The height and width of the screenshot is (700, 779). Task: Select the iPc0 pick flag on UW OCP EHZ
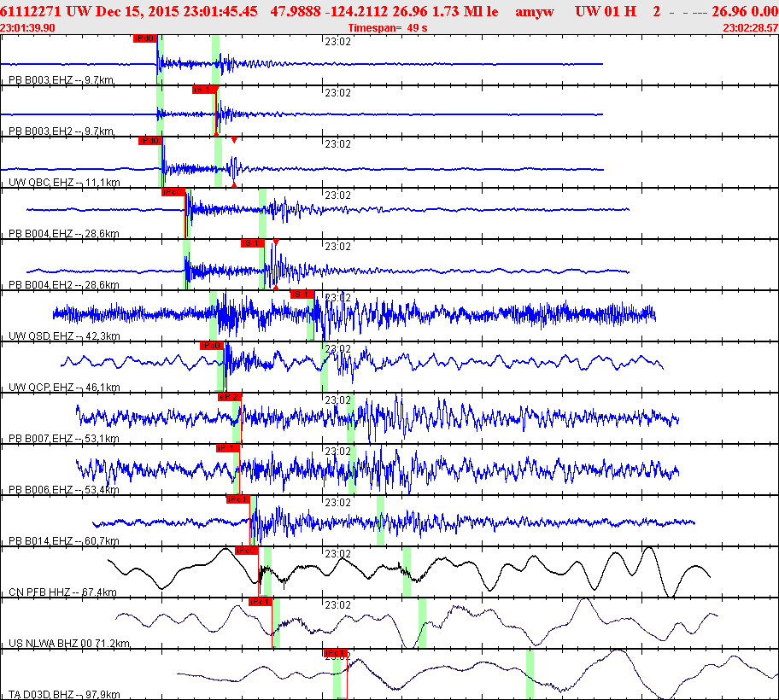tap(212, 346)
